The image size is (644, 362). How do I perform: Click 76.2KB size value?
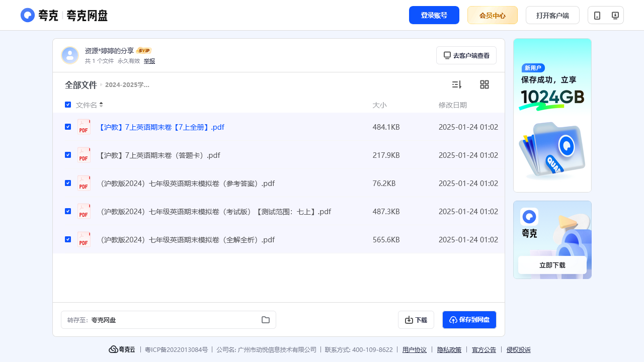pos(384,184)
